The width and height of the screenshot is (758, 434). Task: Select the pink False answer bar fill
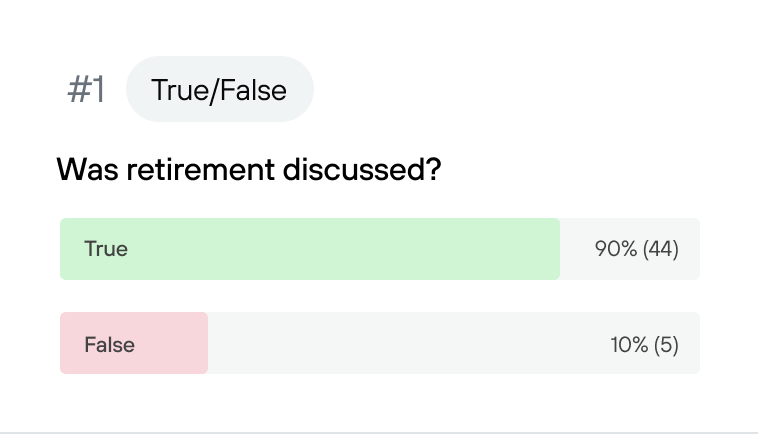(134, 343)
